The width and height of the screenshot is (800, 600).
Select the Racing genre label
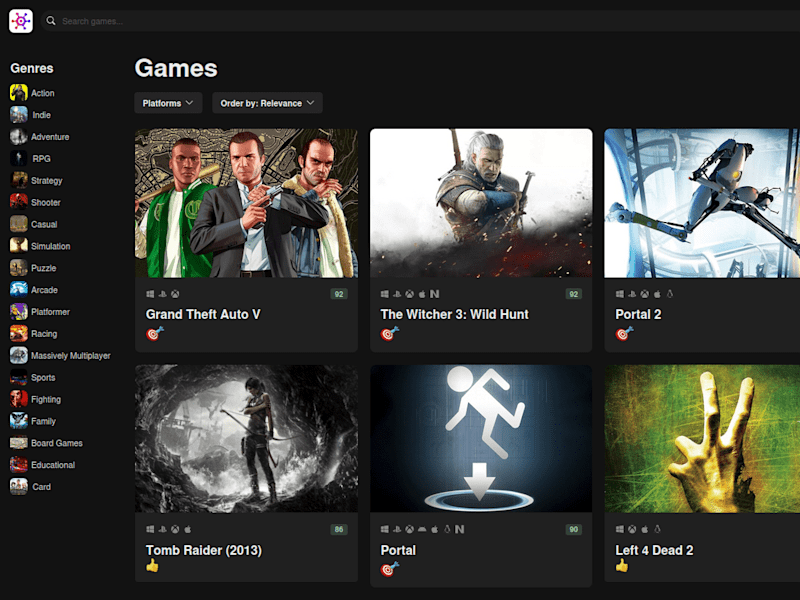pyautogui.click(x=44, y=334)
